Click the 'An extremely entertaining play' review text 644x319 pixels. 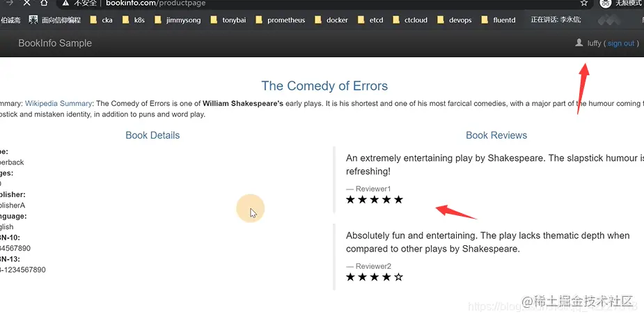pyautogui.click(x=495, y=164)
